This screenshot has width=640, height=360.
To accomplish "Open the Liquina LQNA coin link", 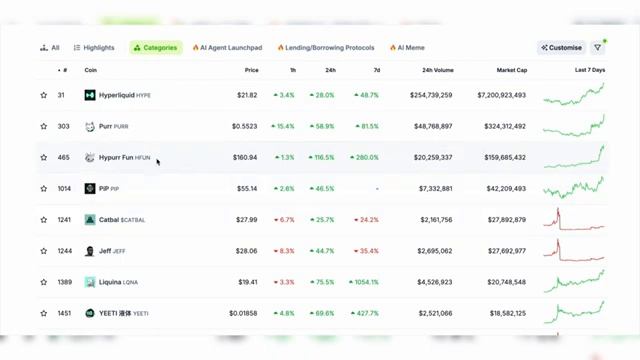I will [118, 282].
